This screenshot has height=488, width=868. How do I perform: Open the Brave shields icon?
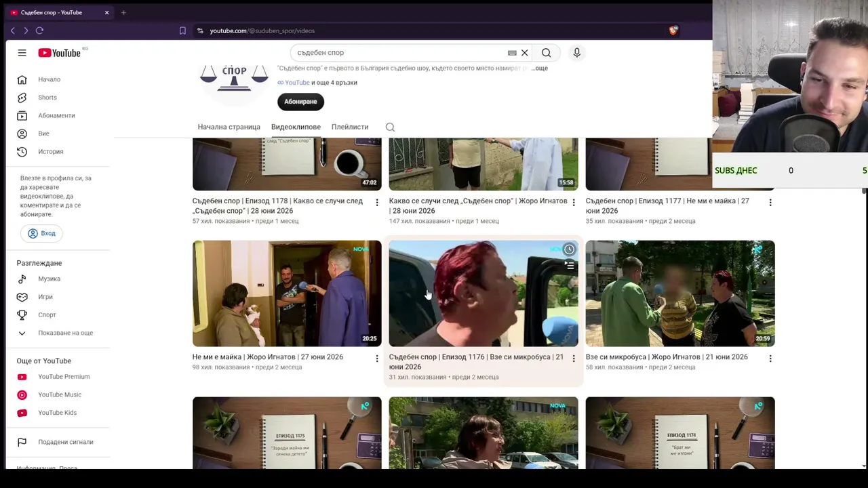673,30
